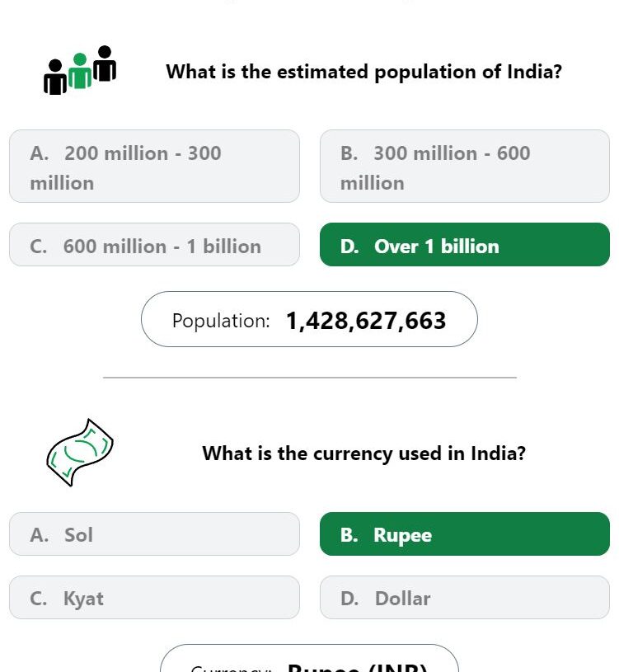Image resolution: width=619 pixels, height=672 pixels.
Task: Select currency option D. Dollar
Action: [464, 598]
